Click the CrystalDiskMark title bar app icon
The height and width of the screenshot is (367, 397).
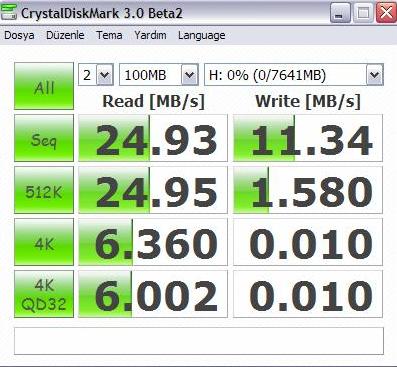tap(8, 12)
